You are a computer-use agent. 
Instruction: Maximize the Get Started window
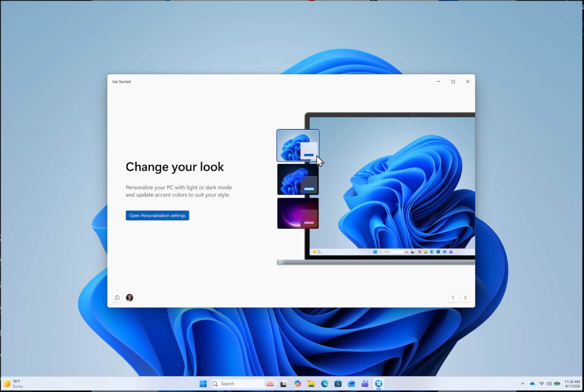point(453,82)
